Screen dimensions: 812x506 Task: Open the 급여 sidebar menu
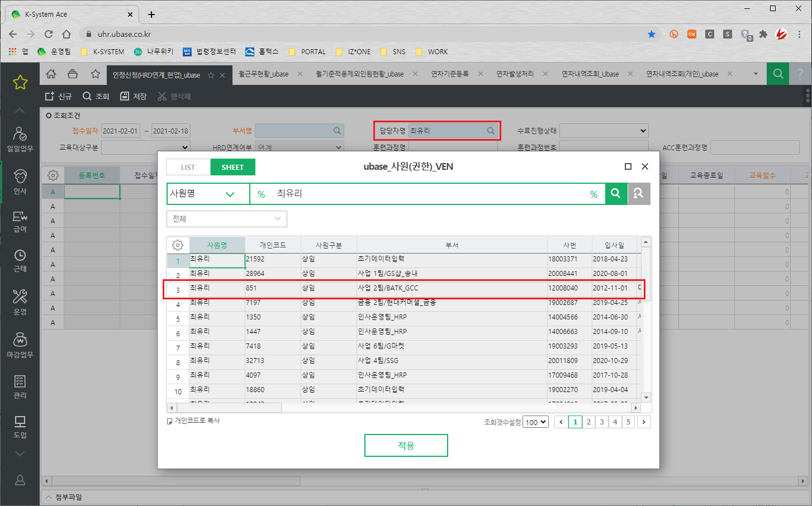tap(20, 222)
